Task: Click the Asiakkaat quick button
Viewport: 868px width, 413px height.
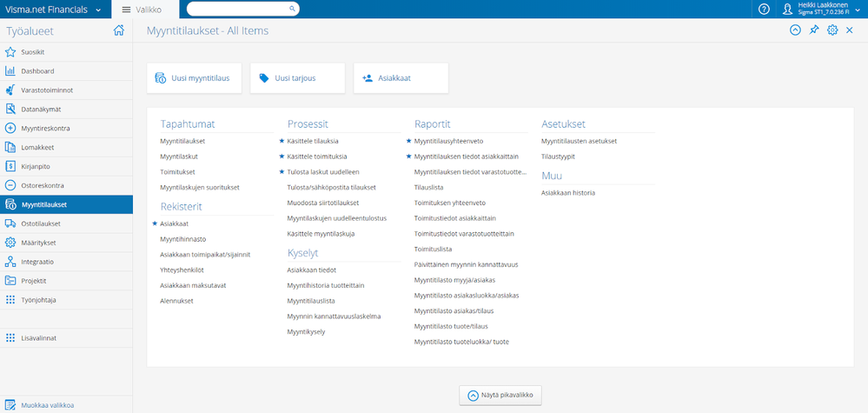Action: pos(401,78)
